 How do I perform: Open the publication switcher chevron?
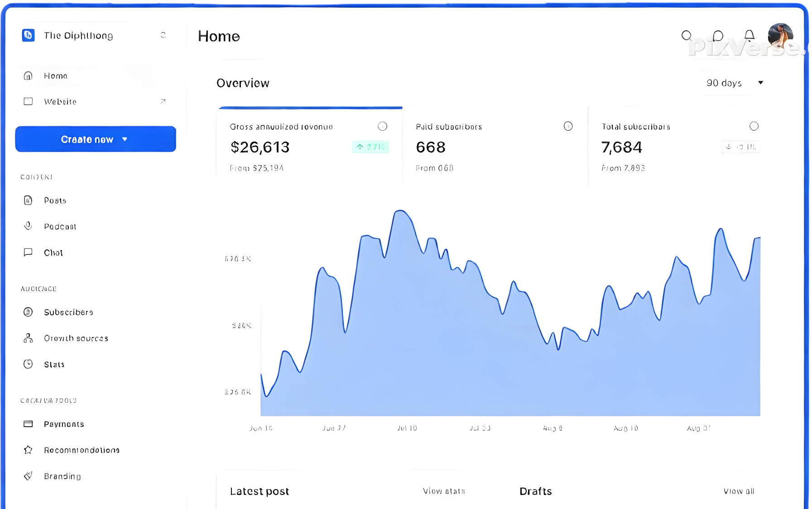pos(163,35)
